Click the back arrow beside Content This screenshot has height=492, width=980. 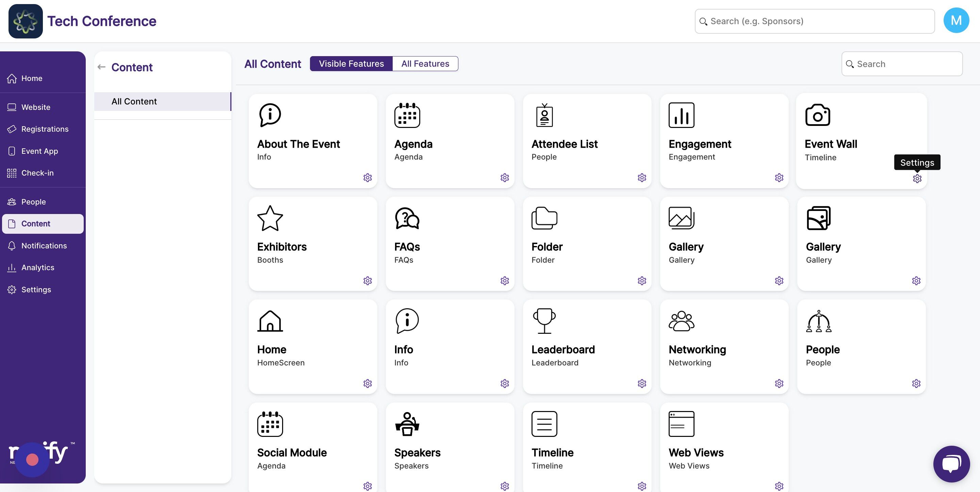[101, 67]
